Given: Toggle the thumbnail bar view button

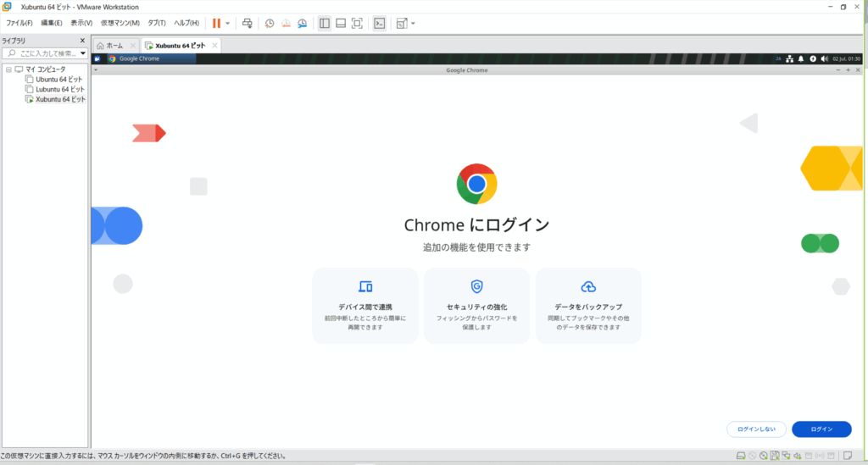Looking at the screenshot, I should coord(341,23).
